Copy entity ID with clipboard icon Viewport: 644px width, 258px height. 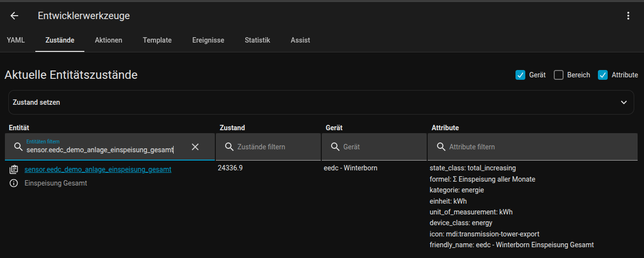pos(14,169)
